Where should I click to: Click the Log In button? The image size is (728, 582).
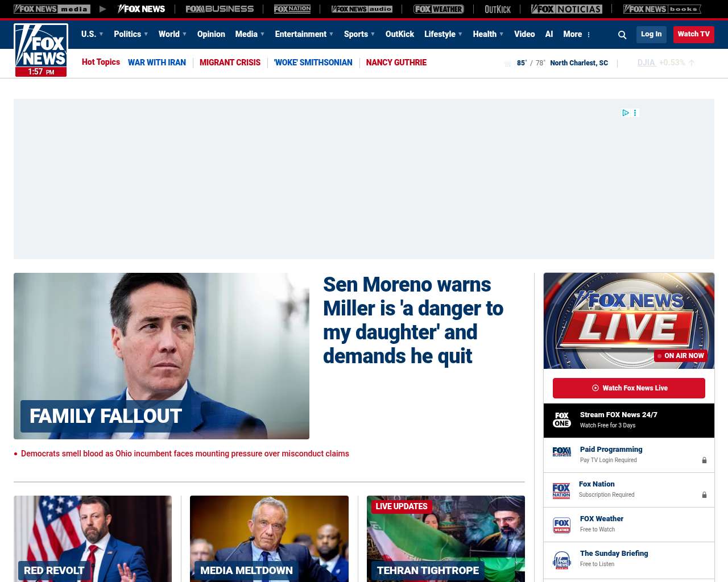(x=651, y=34)
